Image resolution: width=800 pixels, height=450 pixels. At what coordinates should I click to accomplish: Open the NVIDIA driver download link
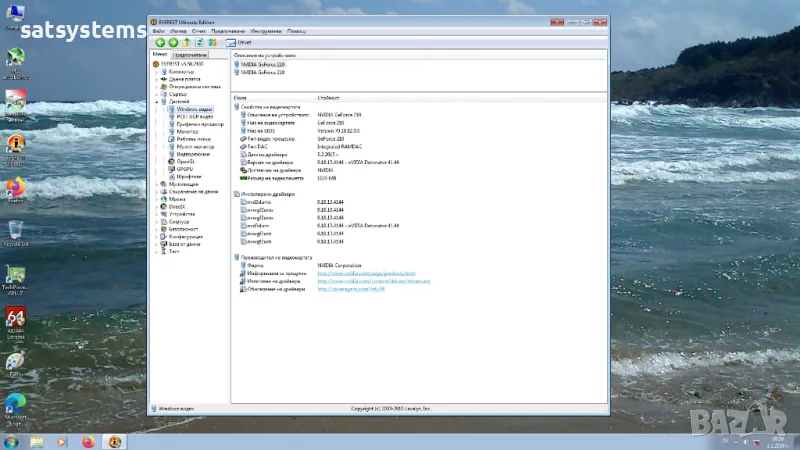pos(373,281)
